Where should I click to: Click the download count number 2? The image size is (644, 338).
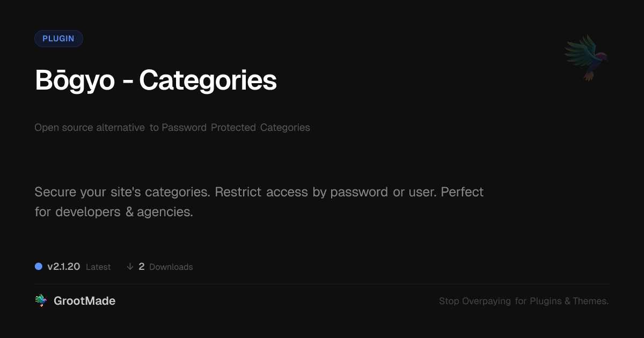click(142, 267)
